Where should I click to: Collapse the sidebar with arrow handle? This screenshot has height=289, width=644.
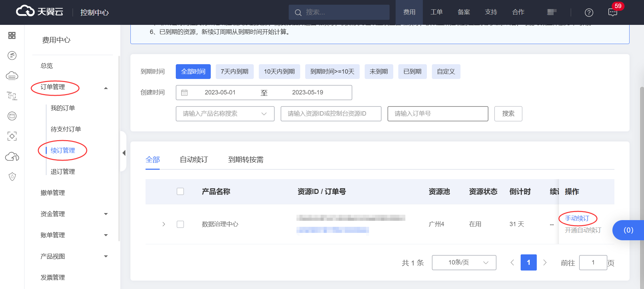124,153
